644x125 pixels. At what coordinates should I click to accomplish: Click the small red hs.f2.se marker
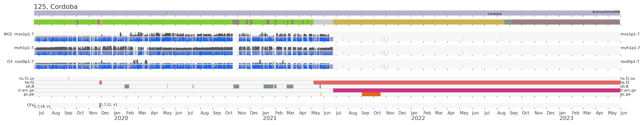69,79
